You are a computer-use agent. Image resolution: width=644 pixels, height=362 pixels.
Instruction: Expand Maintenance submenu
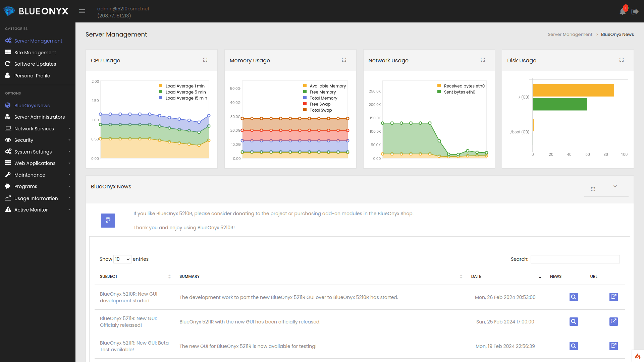point(38,175)
